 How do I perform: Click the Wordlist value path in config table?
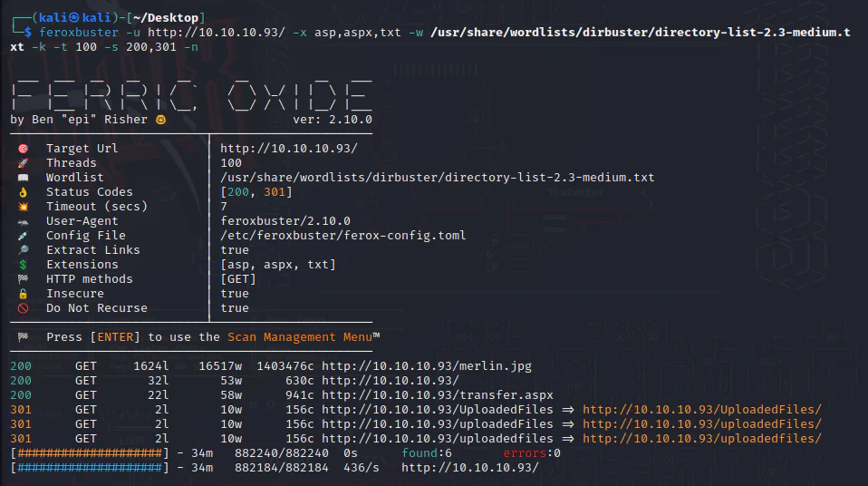coord(438,178)
